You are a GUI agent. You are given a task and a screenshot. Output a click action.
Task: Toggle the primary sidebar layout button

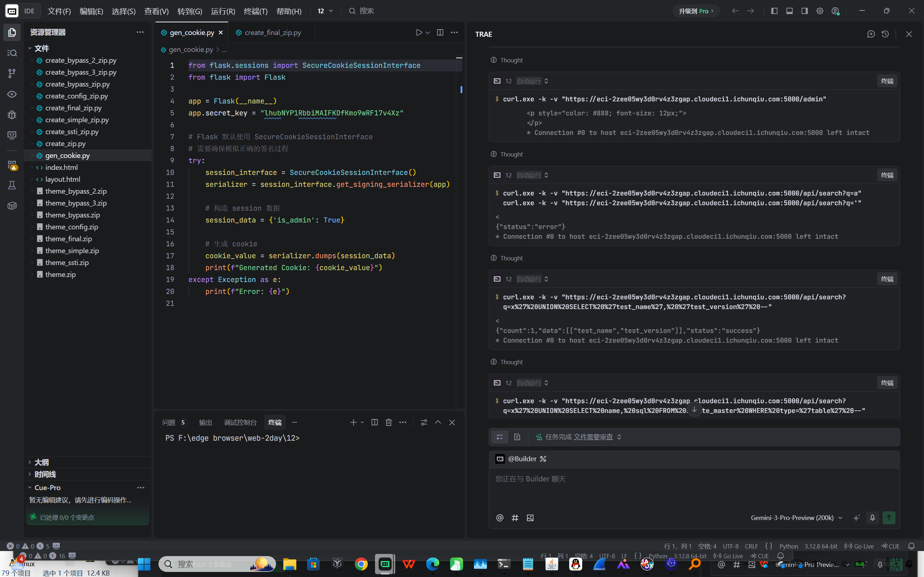click(774, 11)
